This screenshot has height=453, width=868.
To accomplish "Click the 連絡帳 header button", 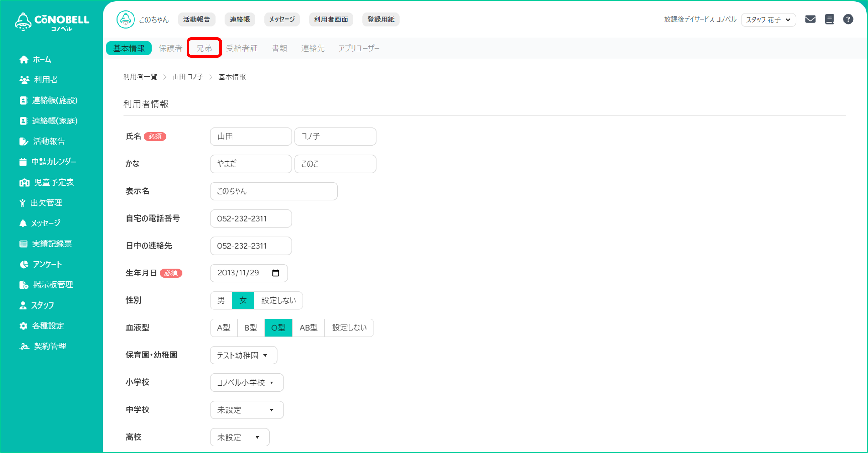I will pos(240,19).
